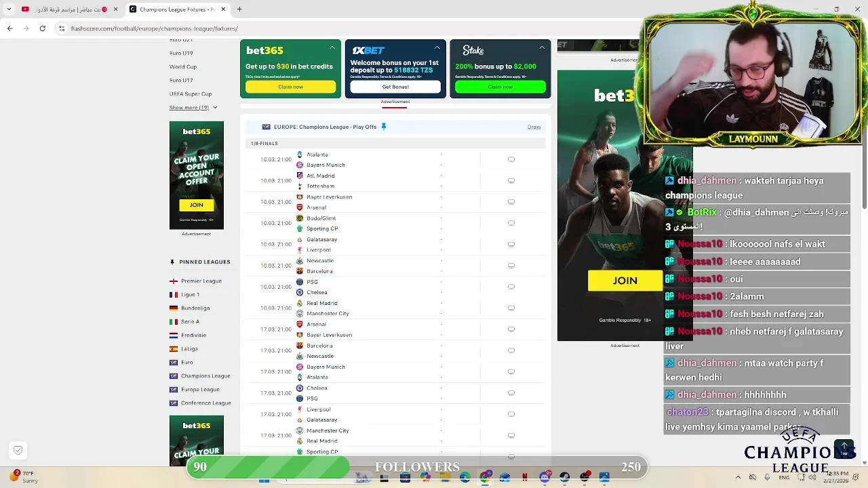This screenshot has height=488, width=868.
Task: Open pinned Europa League
Action: pos(200,389)
